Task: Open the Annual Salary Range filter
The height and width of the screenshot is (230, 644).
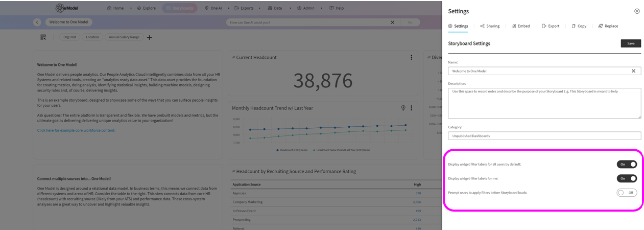Action: [x=124, y=37]
